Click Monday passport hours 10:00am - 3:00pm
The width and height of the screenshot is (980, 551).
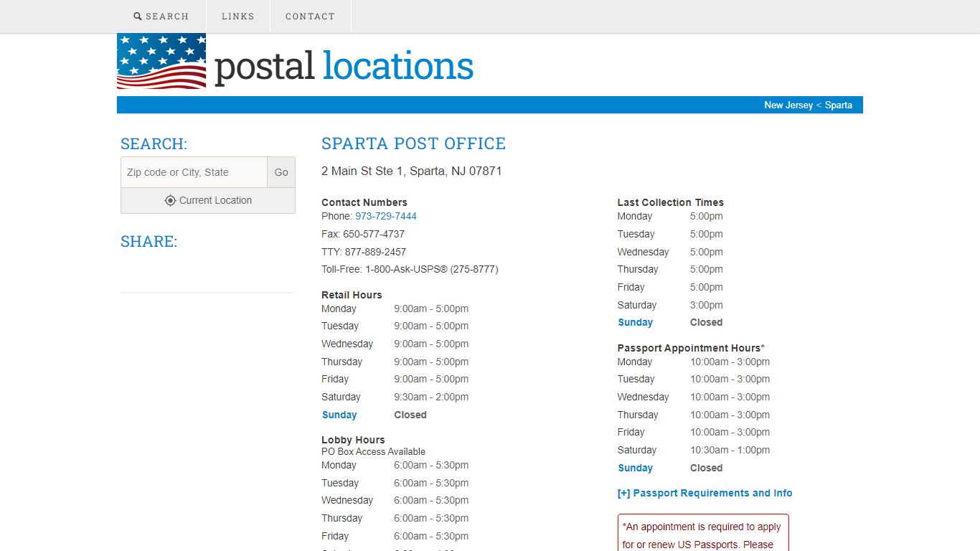[730, 362]
